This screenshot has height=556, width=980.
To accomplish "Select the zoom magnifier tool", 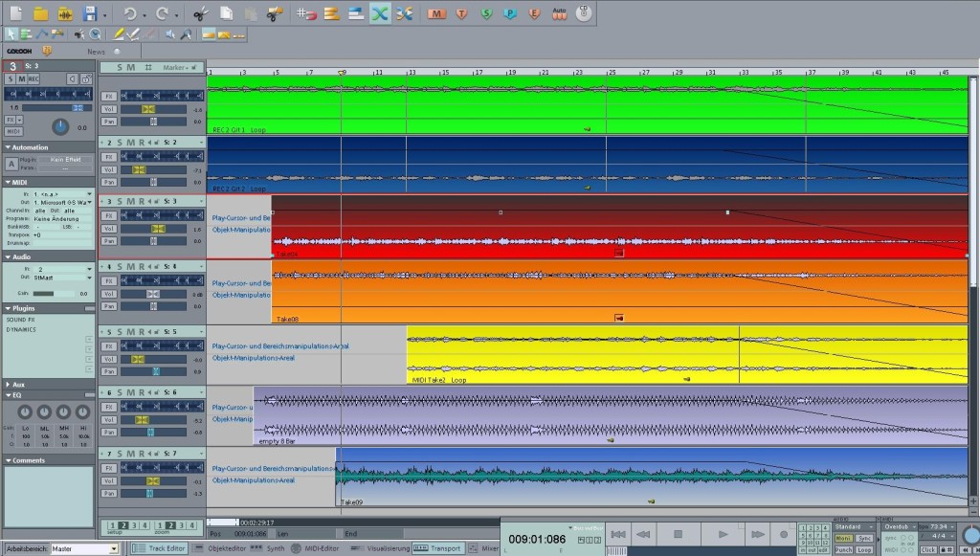I will pos(187,34).
